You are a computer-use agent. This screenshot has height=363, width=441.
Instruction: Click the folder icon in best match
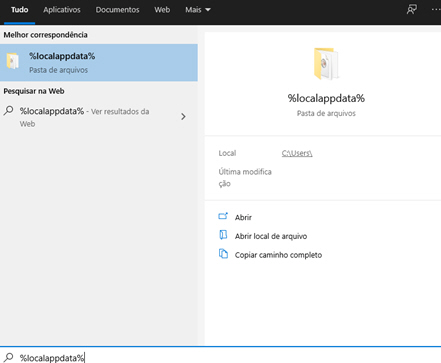(x=13, y=61)
